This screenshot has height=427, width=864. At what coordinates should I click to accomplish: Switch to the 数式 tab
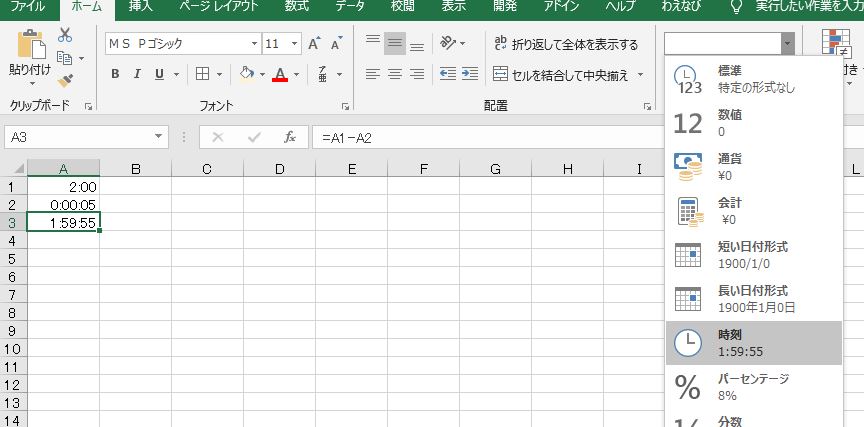[x=296, y=7]
